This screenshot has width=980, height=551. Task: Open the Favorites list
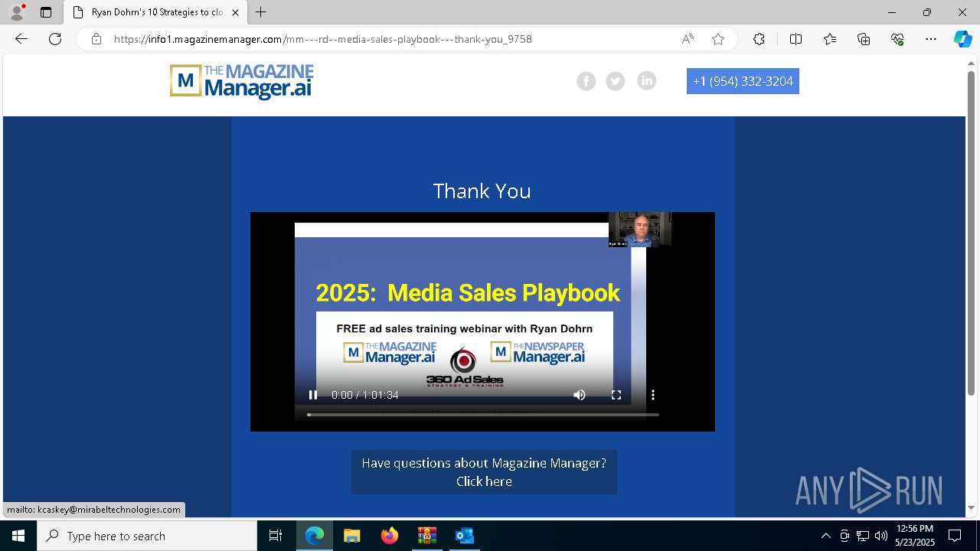830,39
